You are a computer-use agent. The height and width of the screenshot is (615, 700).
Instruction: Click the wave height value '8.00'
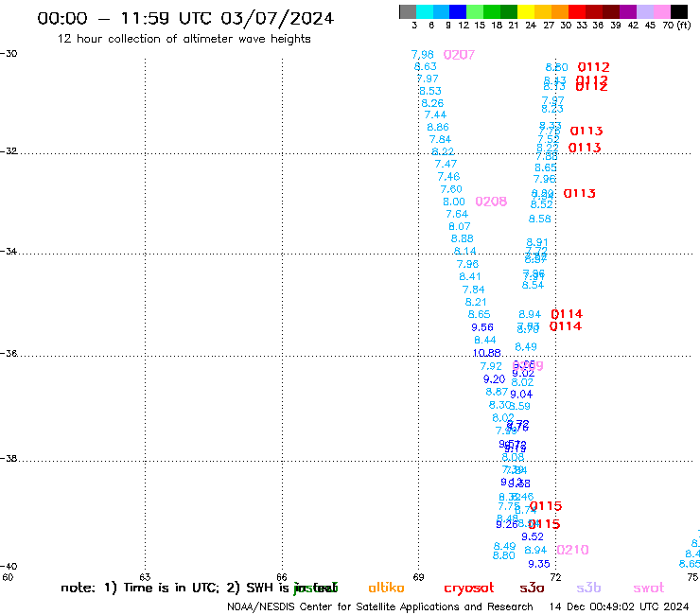454,202
